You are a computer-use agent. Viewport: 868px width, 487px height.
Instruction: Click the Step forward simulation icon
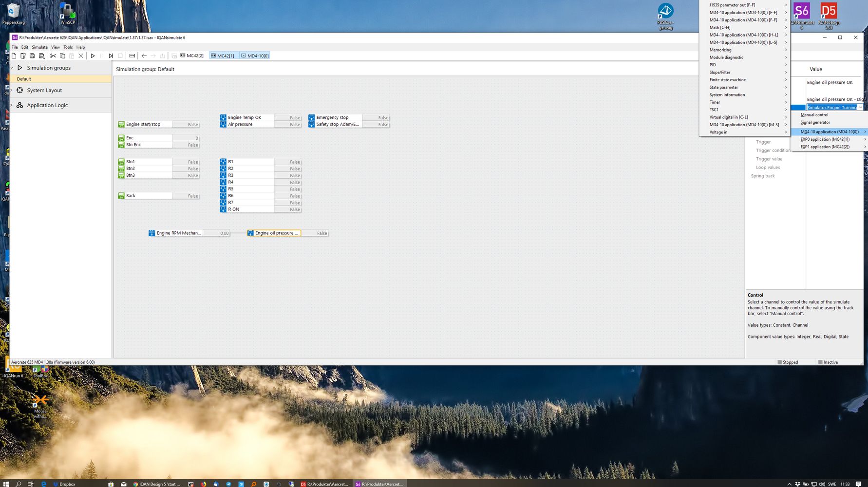click(111, 56)
